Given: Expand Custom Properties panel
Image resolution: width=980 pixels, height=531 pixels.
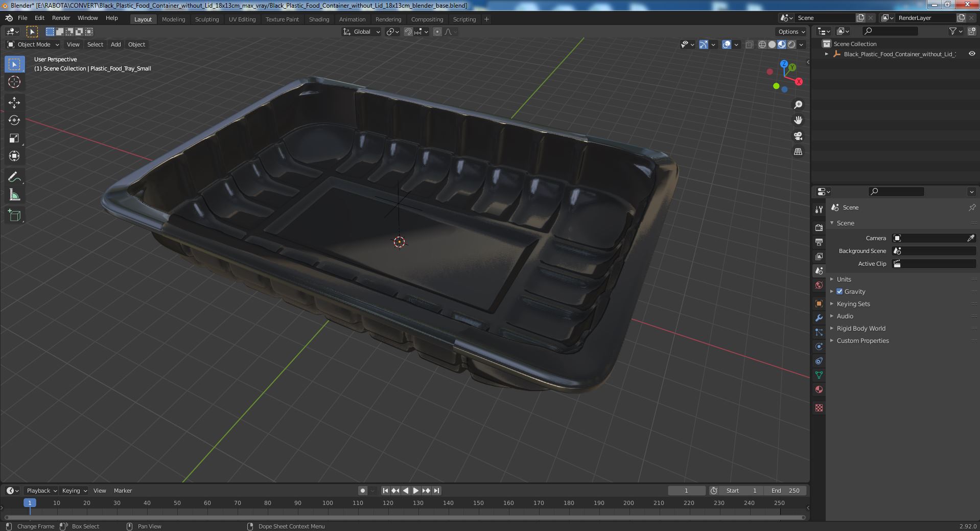Looking at the screenshot, I should [862, 340].
